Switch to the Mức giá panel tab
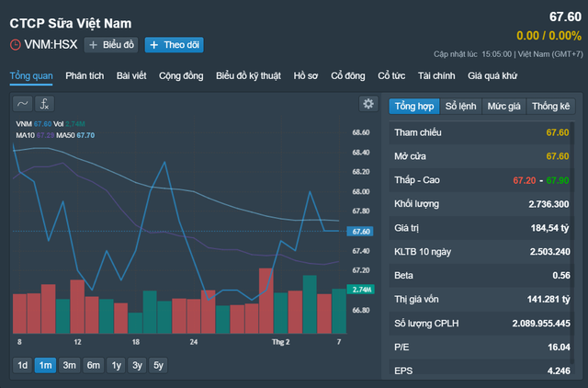Image resolution: width=588 pixels, height=388 pixels. (x=503, y=106)
